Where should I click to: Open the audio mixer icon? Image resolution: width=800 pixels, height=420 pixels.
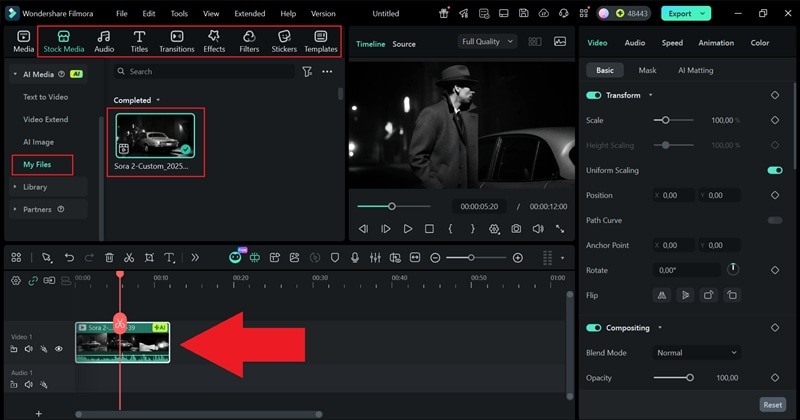(375, 258)
